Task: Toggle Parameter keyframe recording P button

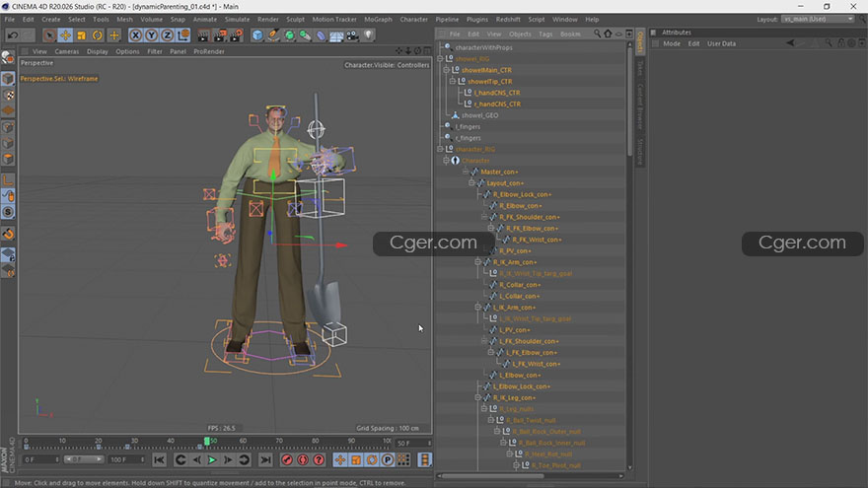Action: click(x=388, y=459)
